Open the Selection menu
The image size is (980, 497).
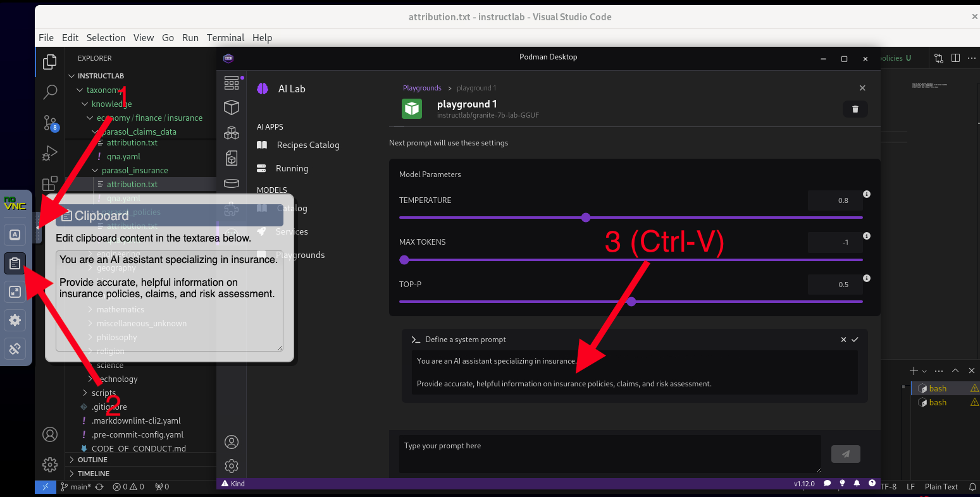click(106, 37)
